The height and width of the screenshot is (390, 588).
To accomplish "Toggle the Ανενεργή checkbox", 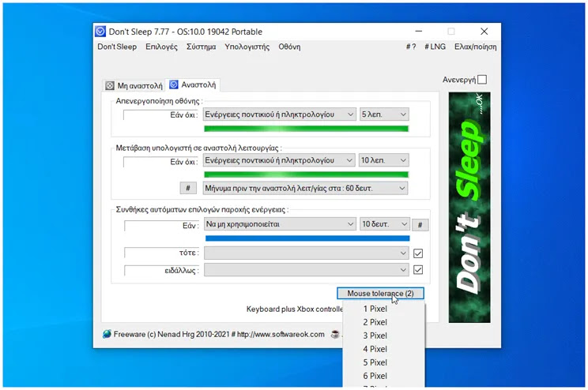I will coord(483,80).
